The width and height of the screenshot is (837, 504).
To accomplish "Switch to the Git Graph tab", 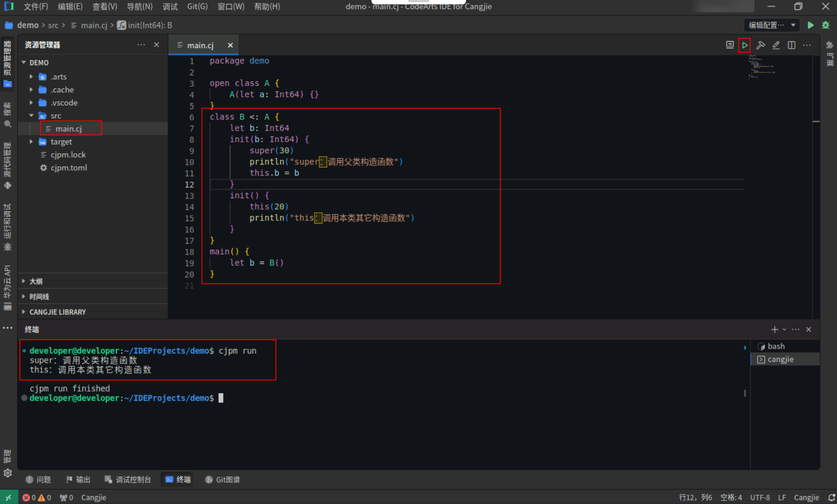I will 223,479.
